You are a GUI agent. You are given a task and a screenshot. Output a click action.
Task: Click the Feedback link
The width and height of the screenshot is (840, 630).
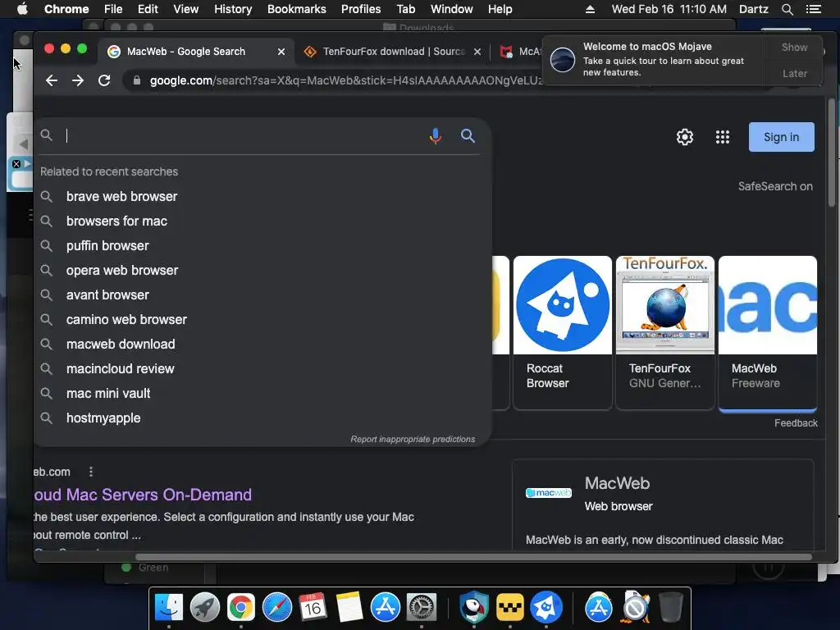point(796,423)
